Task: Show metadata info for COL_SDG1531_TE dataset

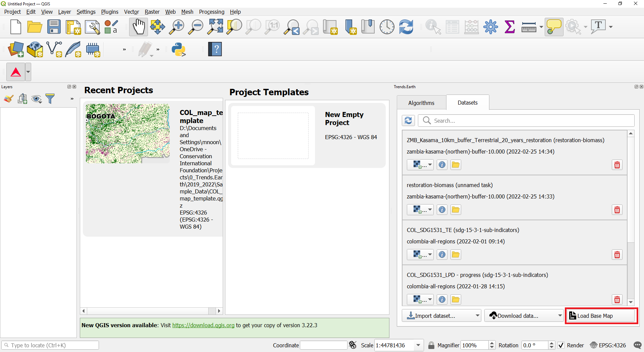Action: pyautogui.click(x=442, y=254)
